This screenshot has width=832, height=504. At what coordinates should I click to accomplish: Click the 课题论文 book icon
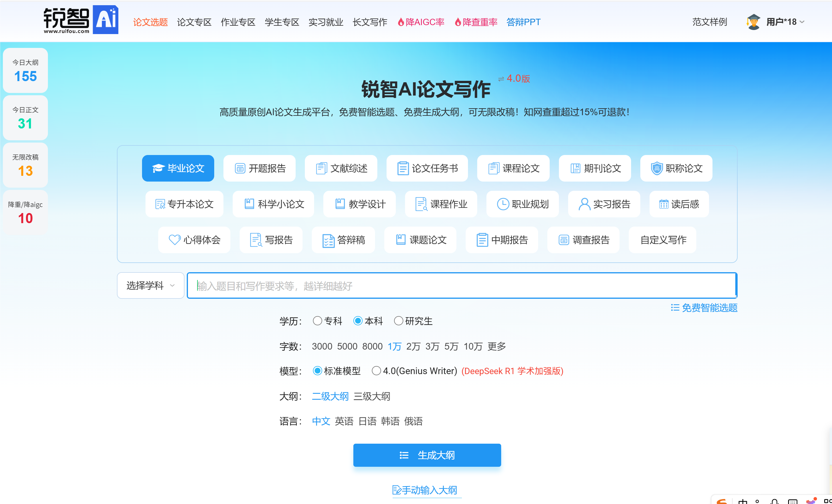[x=401, y=240]
